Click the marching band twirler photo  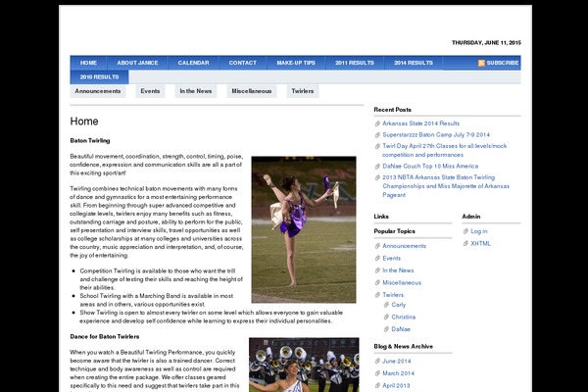pyautogui.click(x=304, y=365)
